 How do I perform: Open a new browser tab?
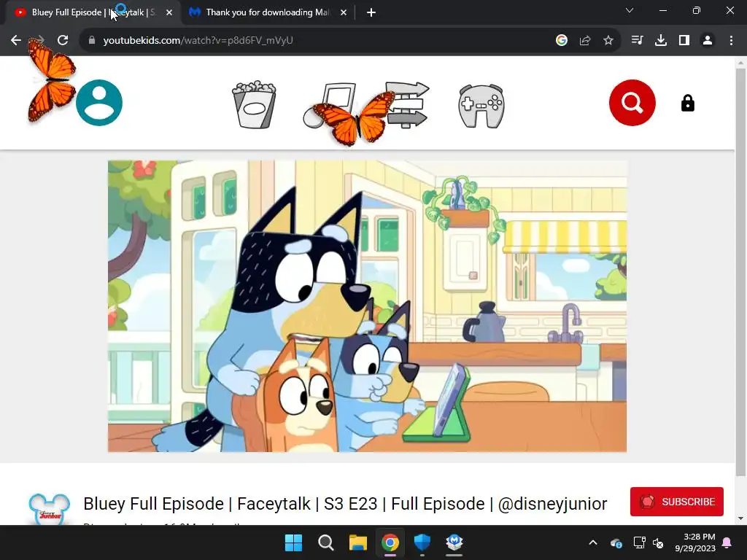[371, 13]
